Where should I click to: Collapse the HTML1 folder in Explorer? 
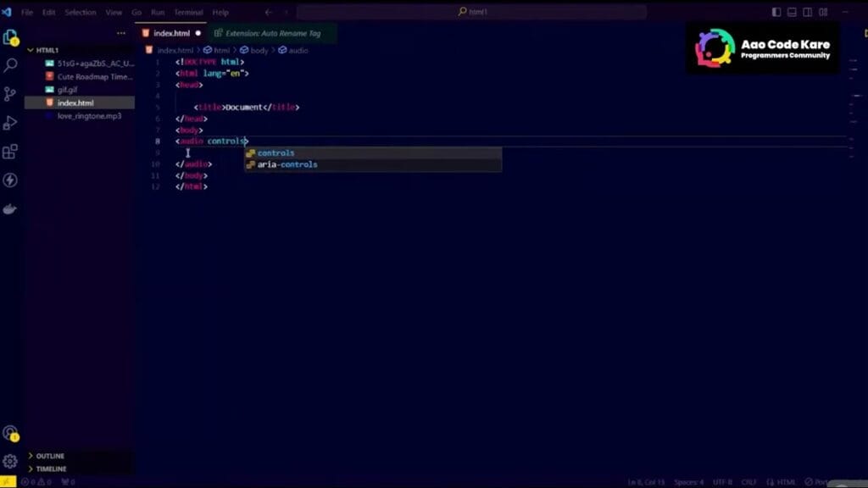[x=47, y=50]
